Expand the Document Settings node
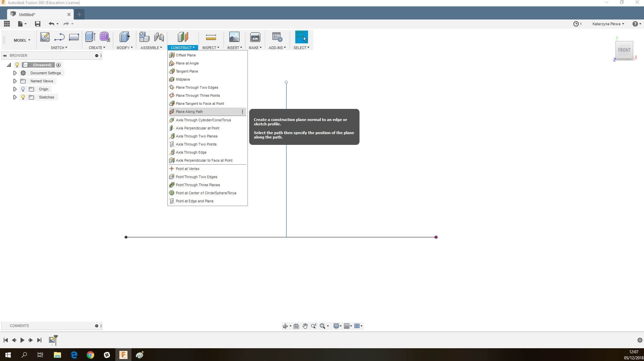This screenshot has height=361, width=644. (x=15, y=73)
